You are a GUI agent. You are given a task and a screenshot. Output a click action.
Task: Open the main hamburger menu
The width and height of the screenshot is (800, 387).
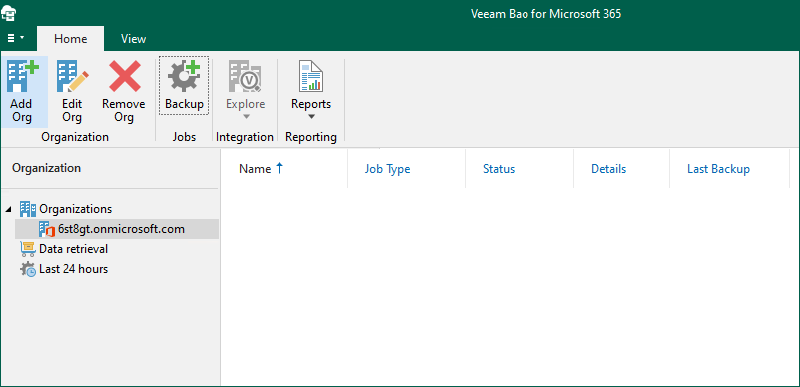pos(16,38)
